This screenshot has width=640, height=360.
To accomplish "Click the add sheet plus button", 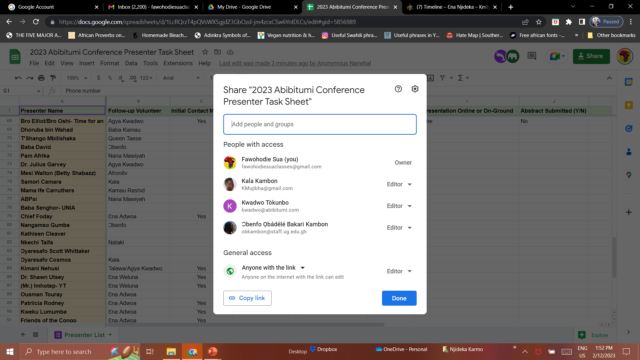I will (x=23, y=335).
